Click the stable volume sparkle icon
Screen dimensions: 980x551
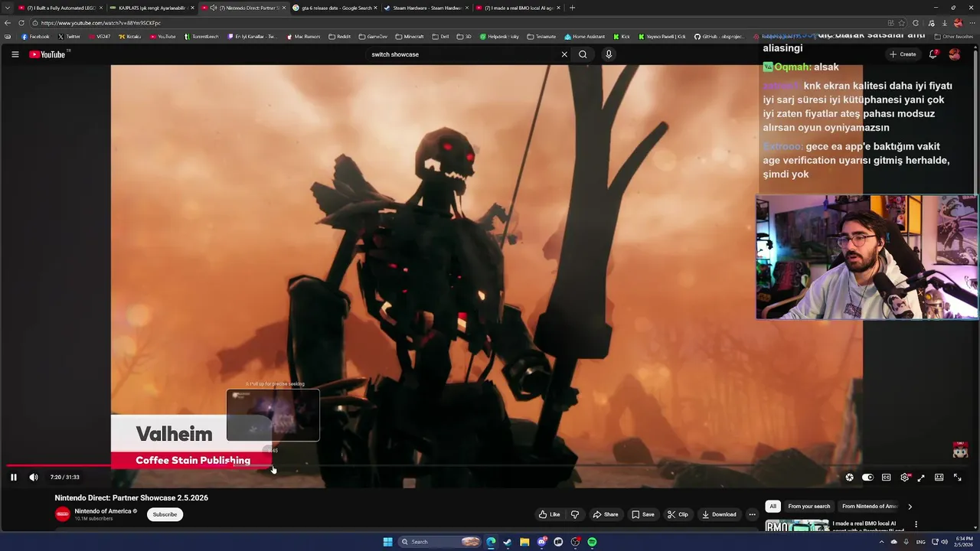coord(849,478)
